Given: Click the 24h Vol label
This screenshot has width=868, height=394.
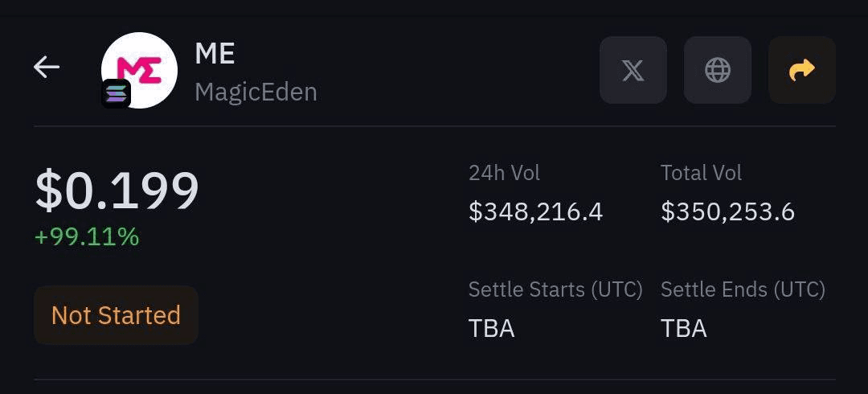Looking at the screenshot, I should 504,173.
